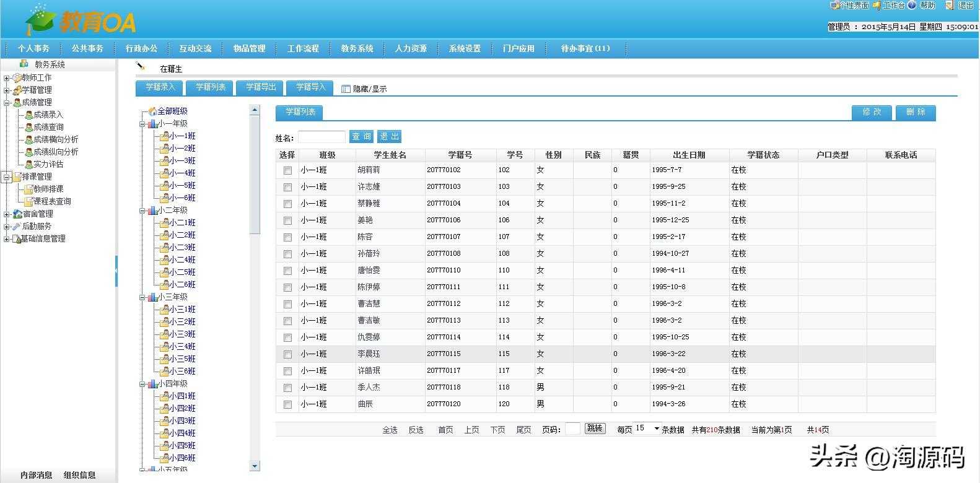
Task: Click the sidebar collapse handle
Action: (116, 271)
